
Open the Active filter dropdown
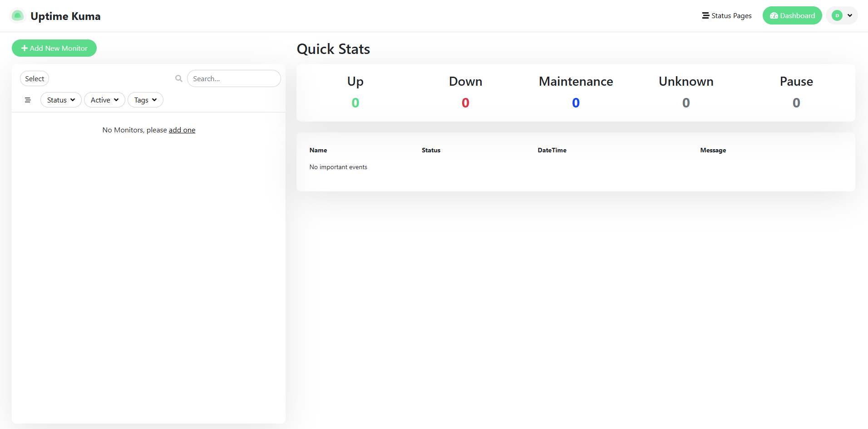pos(104,100)
